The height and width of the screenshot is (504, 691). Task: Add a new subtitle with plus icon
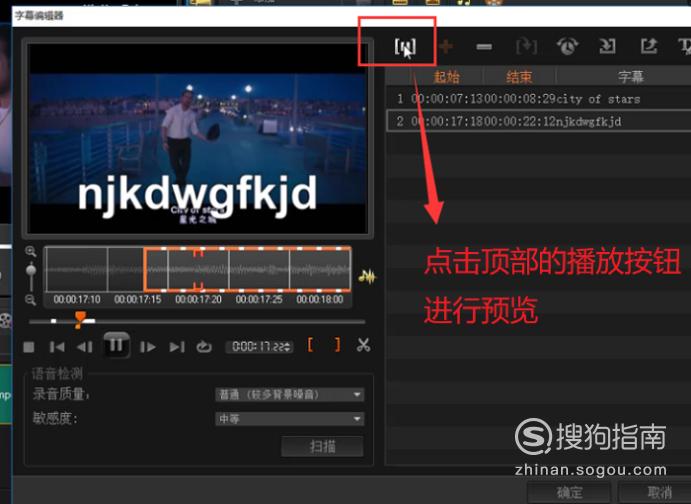point(446,46)
